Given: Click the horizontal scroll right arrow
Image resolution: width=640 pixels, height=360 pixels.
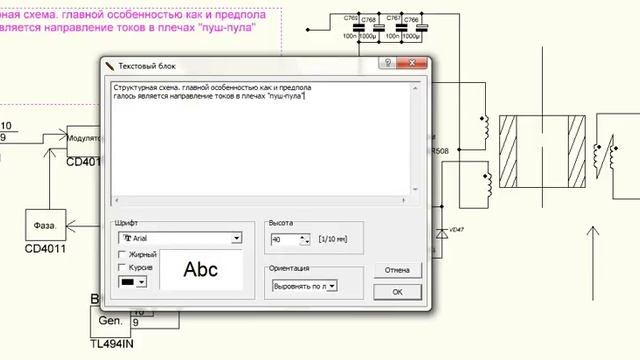Looking at the screenshot, I should [x=404, y=200].
